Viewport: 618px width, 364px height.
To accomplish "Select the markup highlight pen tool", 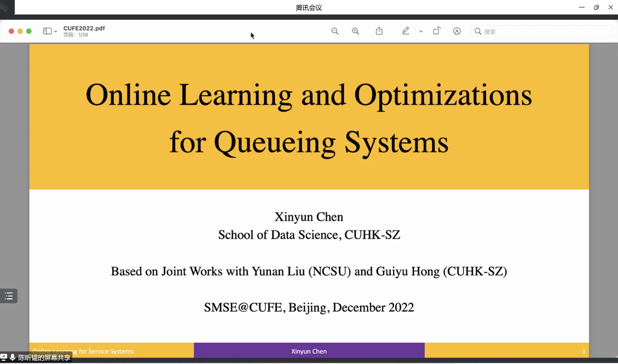I will point(406,31).
